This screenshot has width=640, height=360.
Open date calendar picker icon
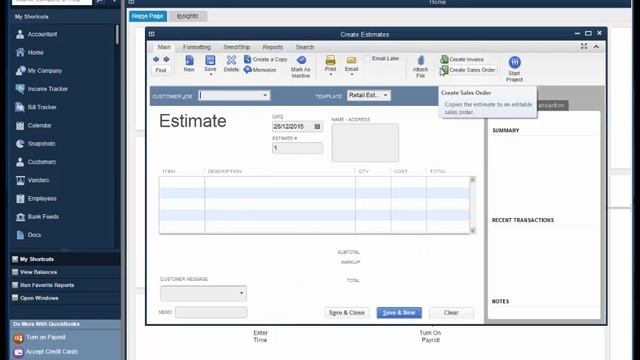pos(317,127)
